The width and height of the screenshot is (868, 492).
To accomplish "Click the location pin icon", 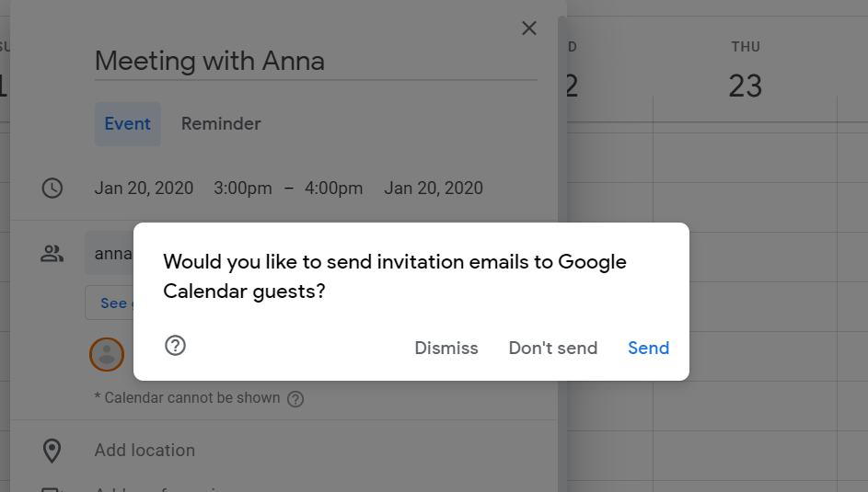I will pyautogui.click(x=52, y=451).
